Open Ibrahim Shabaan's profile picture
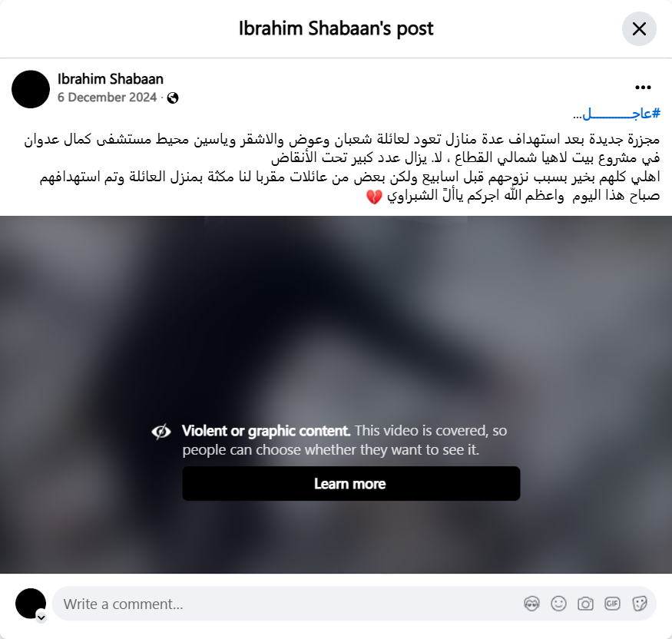 point(31,89)
